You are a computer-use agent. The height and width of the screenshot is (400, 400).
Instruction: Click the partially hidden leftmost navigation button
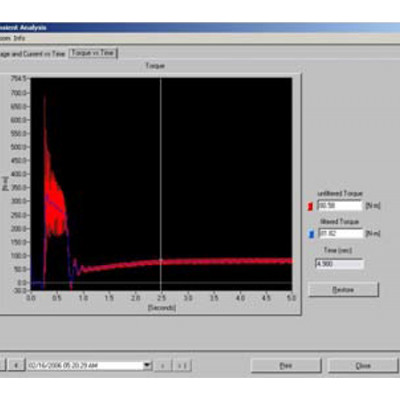pos(3,365)
